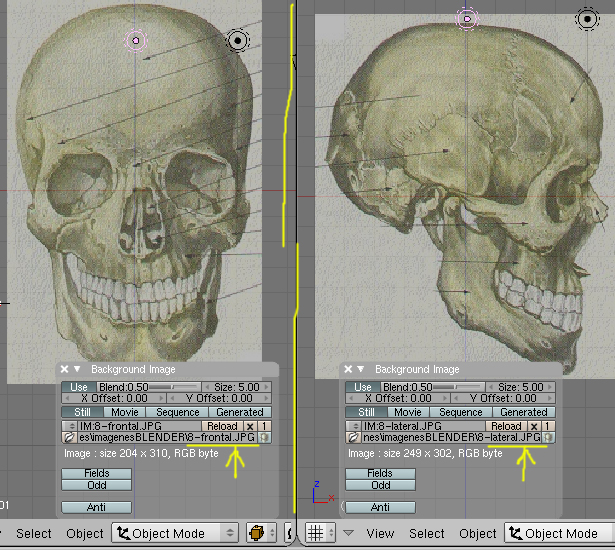615x550 pixels.
Task: Collapse the left Background Image panel triangle
Action: pos(77,369)
